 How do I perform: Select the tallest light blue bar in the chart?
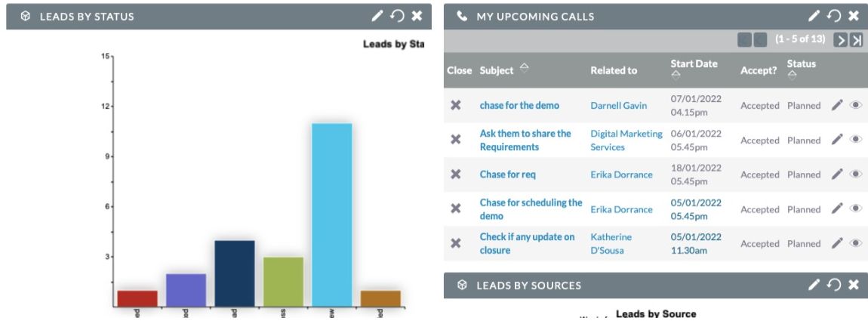[x=331, y=215]
